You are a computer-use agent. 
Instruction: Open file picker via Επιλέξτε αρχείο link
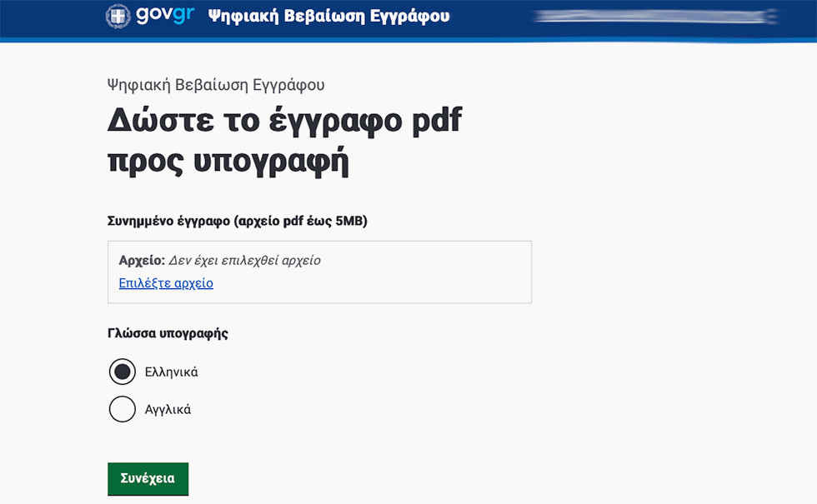click(166, 283)
